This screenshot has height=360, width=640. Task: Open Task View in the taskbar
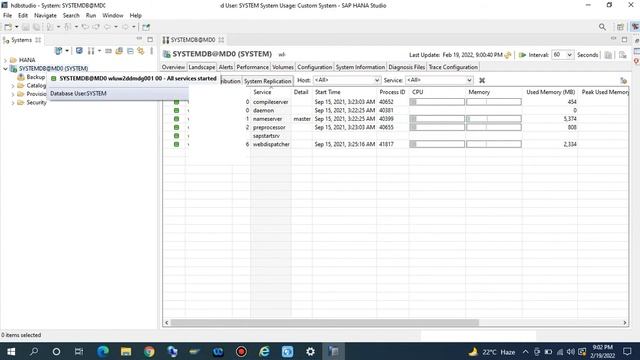click(x=79, y=351)
